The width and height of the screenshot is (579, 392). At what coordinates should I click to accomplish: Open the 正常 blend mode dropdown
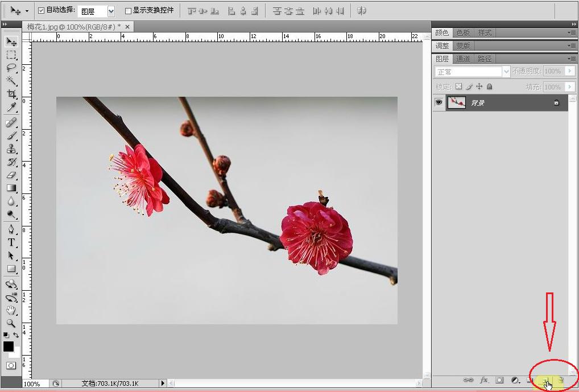coord(506,72)
